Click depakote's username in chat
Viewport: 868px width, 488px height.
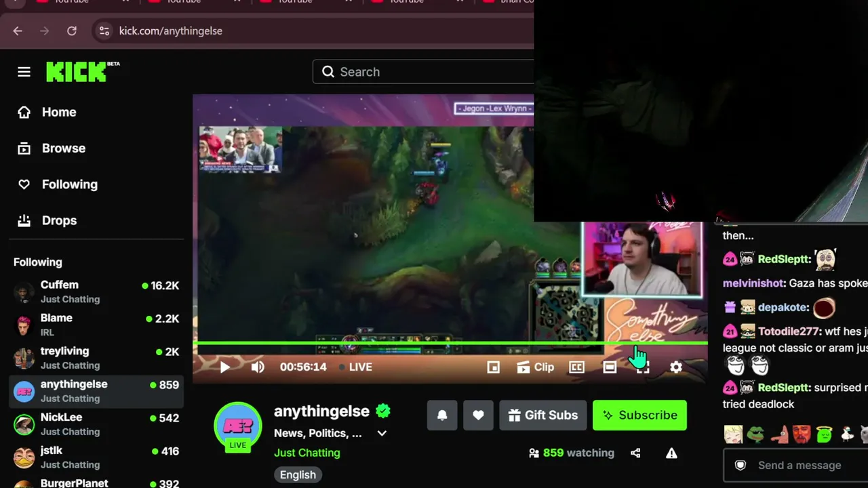[x=784, y=307]
